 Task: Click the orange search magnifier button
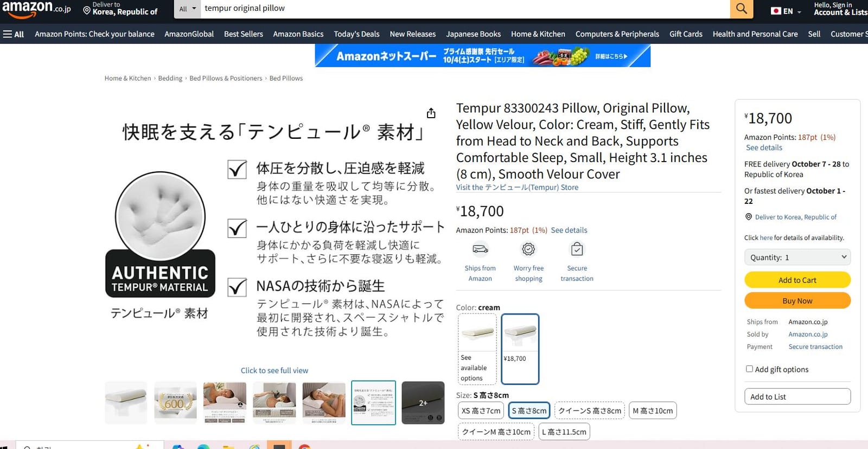pos(742,9)
